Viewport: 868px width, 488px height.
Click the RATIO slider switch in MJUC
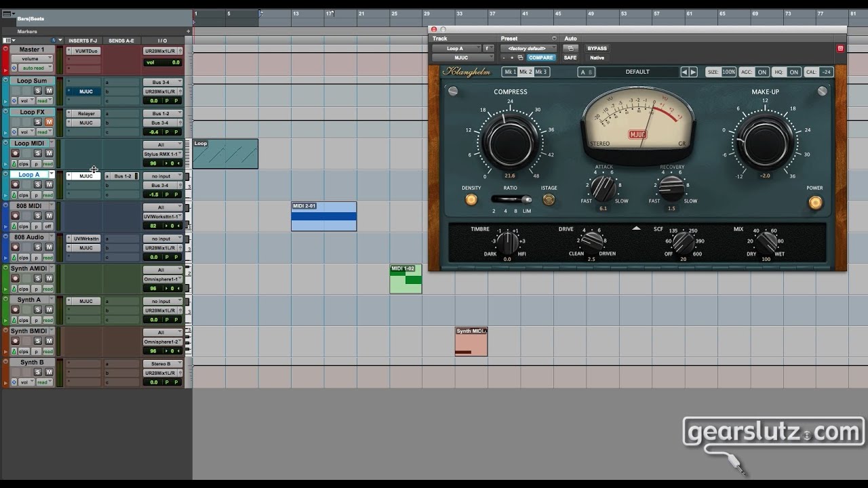(512, 199)
